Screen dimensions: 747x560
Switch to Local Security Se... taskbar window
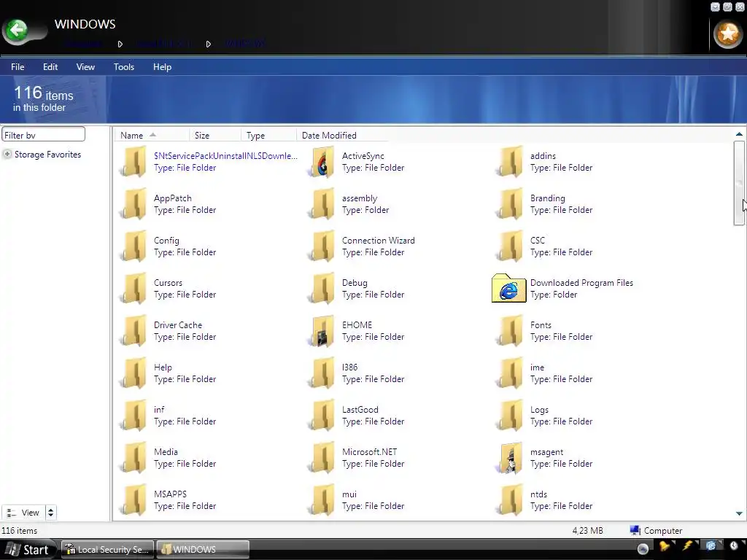coord(108,550)
